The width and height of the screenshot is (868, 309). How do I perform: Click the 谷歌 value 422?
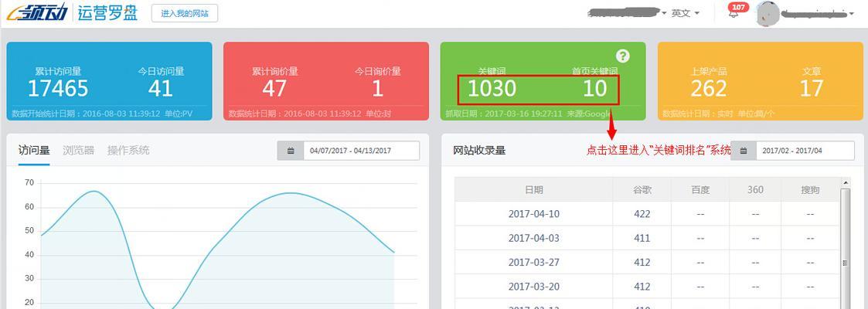(x=642, y=214)
